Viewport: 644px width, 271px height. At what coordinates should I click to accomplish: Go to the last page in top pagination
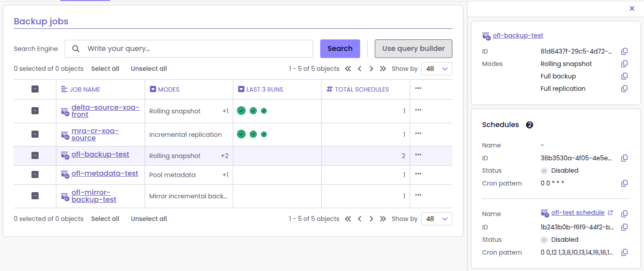pyautogui.click(x=383, y=69)
